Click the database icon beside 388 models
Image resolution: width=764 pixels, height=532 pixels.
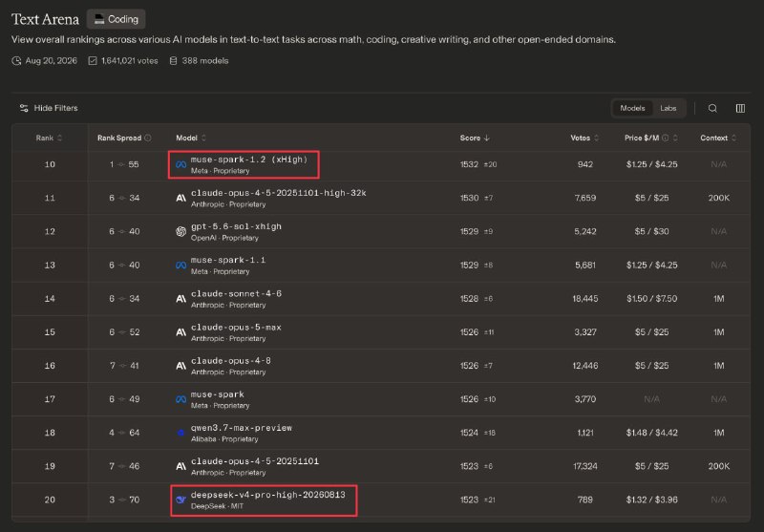tap(173, 61)
